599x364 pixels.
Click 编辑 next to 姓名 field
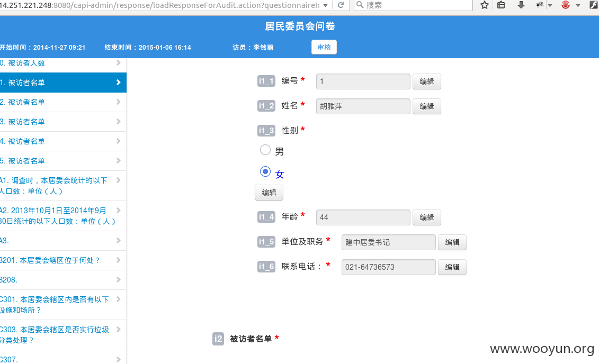point(427,106)
